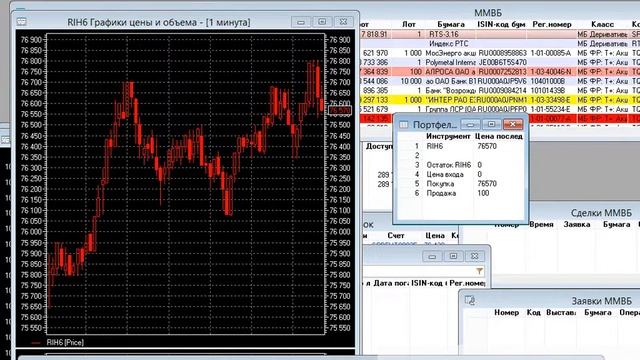Image resolution: width=640 pixels, height=360 pixels.
Task: Maximize the RIH6 price chart window
Action: click(322, 22)
